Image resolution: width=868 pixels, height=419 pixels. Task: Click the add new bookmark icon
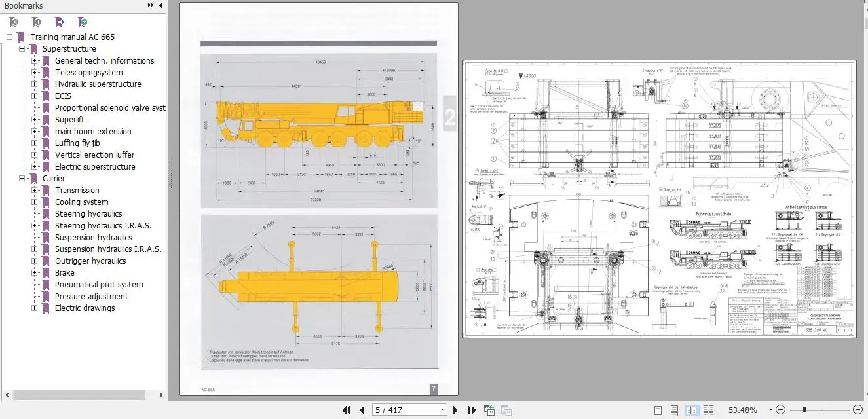pos(37,22)
